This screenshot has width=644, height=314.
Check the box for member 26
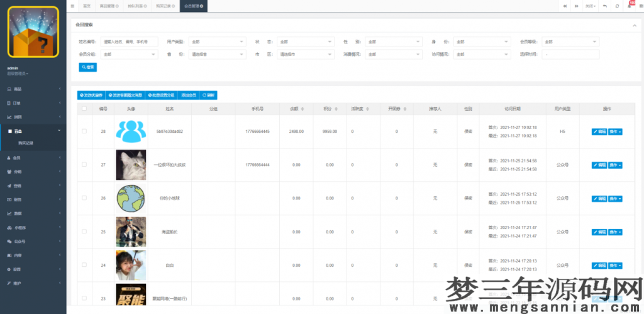[84, 198]
